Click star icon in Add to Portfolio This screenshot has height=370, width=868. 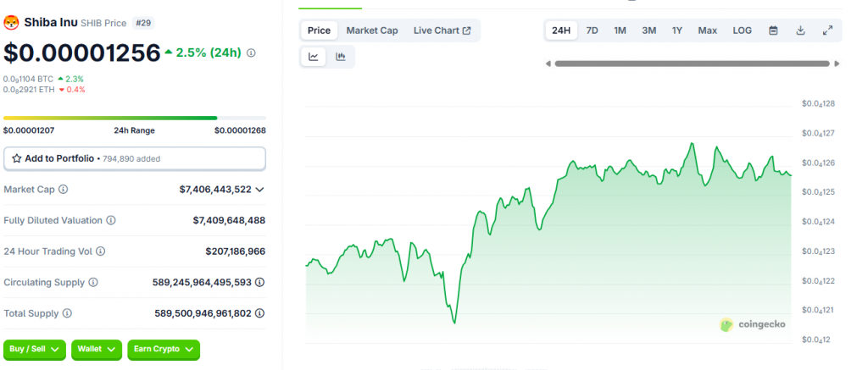[17, 158]
